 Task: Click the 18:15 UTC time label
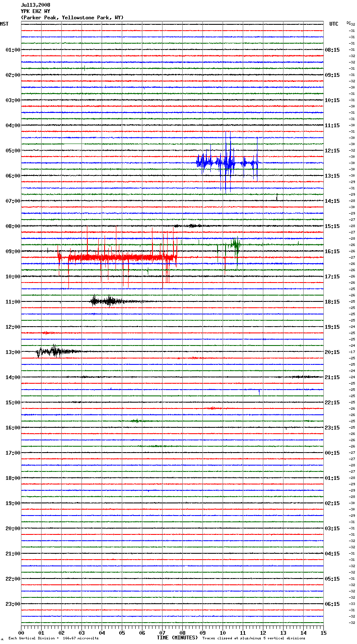pyautogui.click(x=332, y=302)
